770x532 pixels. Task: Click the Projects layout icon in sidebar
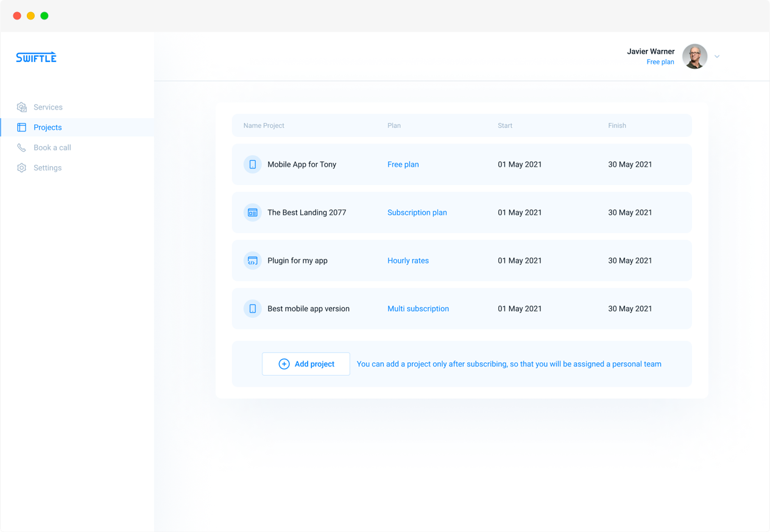[x=22, y=127]
